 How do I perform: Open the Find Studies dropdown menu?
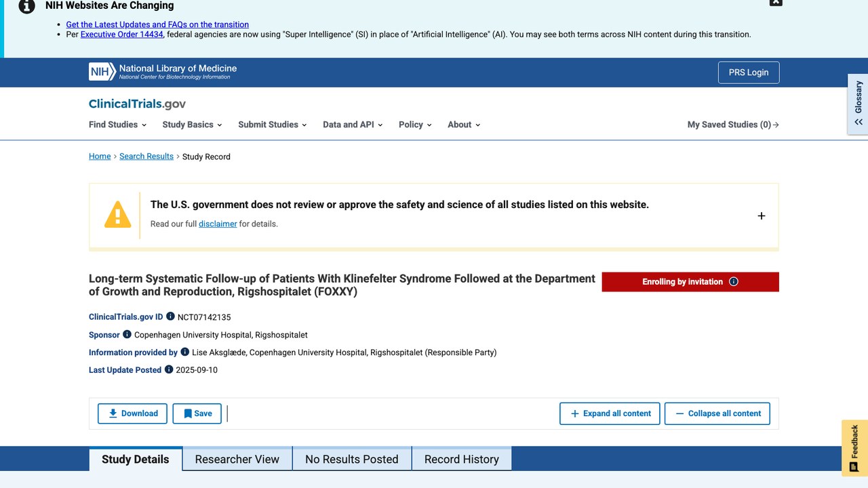[118, 125]
